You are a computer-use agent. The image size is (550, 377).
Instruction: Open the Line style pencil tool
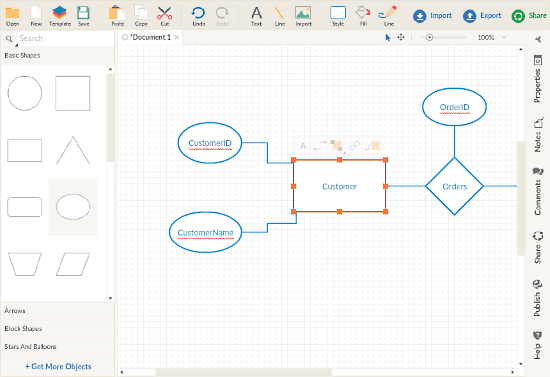click(388, 16)
